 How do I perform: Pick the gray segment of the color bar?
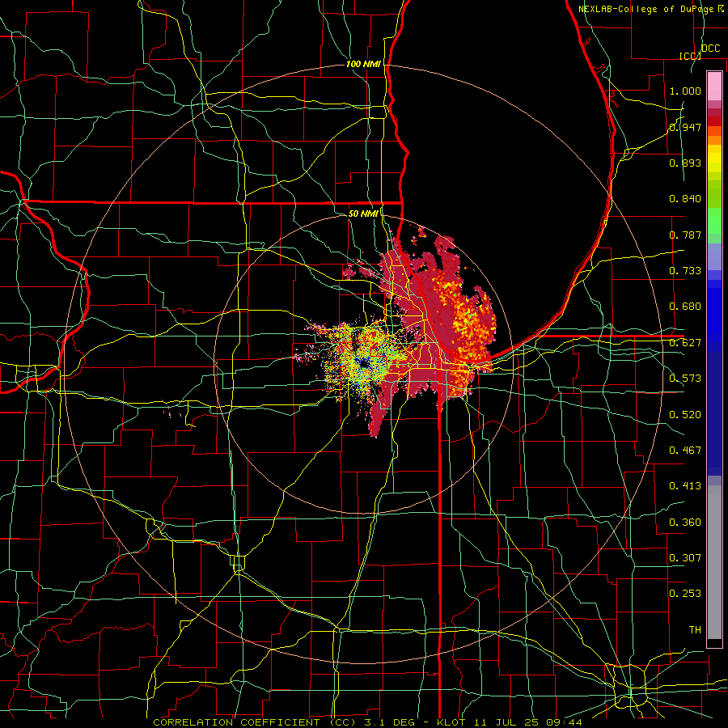[714, 562]
